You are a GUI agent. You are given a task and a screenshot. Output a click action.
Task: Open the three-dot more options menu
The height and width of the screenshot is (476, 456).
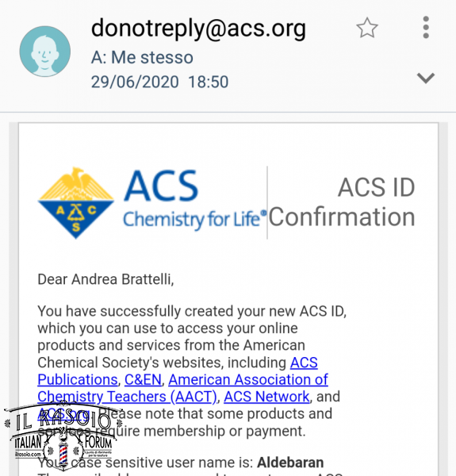(426, 27)
